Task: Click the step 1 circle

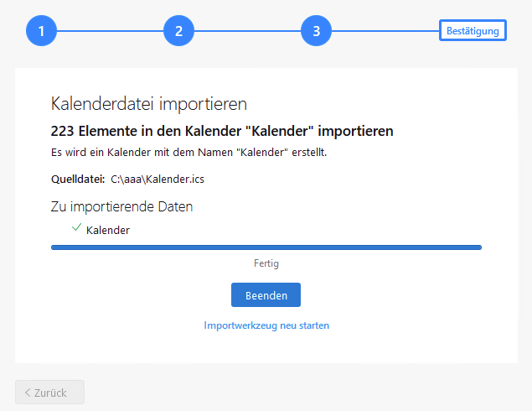Action: pyautogui.click(x=41, y=32)
